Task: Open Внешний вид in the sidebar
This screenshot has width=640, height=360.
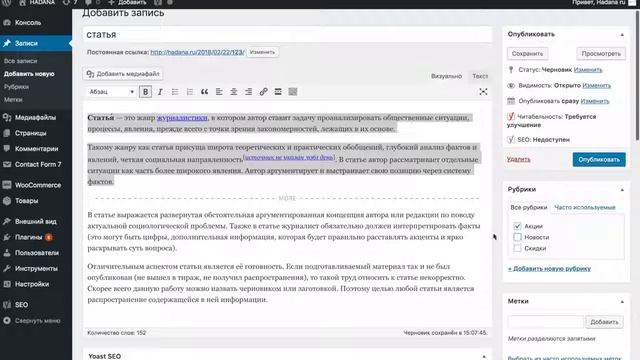Action: click(x=36, y=221)
